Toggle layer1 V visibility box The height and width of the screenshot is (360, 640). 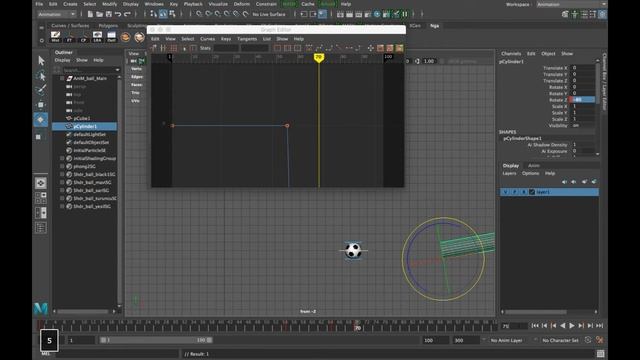(505, 192)
